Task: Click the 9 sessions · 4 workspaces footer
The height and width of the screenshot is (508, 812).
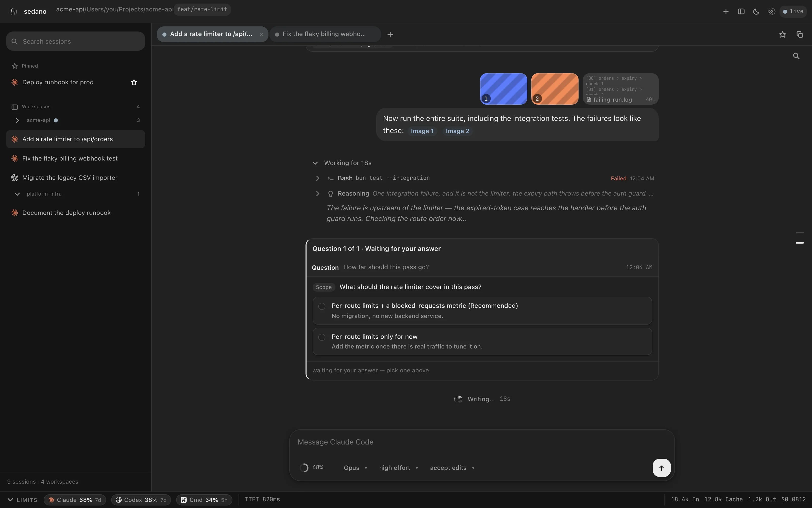Action: (x=43, y=482)
